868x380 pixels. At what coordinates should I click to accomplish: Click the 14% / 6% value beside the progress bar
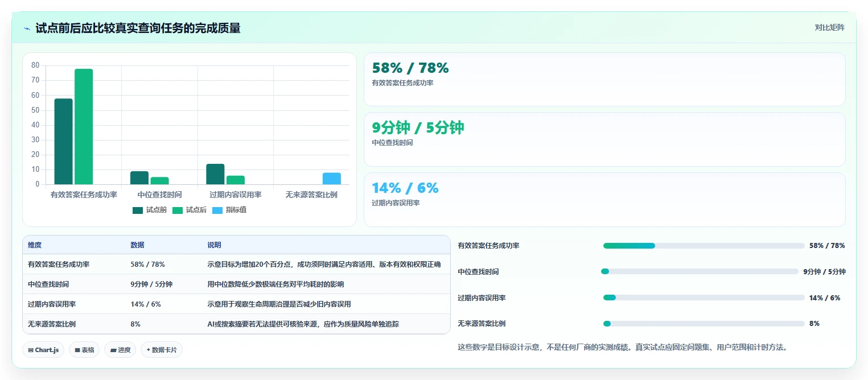825,298
